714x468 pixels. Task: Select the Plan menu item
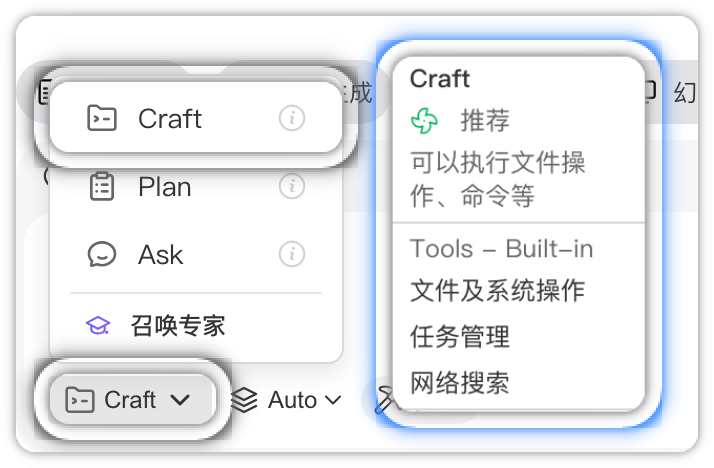tap(165, 187)
